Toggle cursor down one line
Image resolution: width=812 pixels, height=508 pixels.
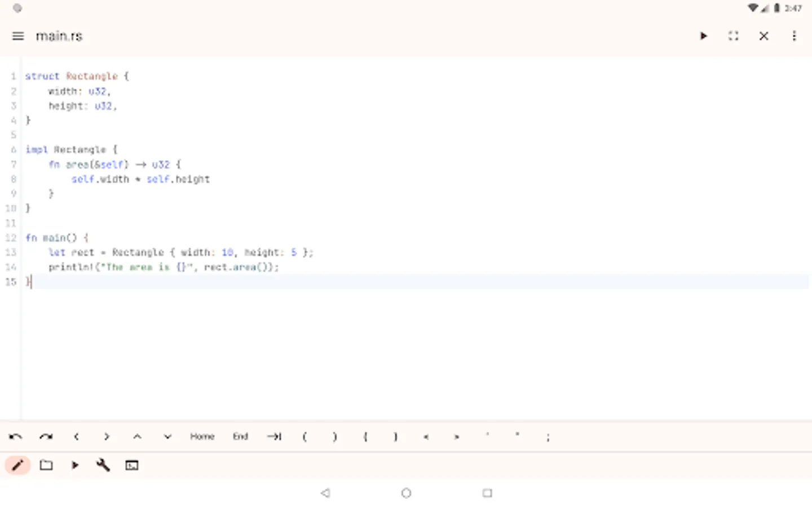coord(167,436)
